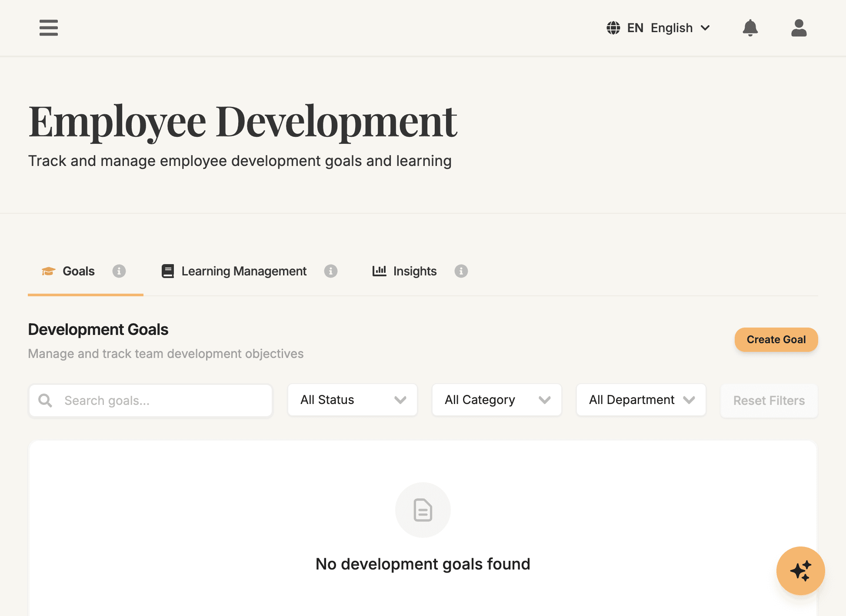Open the All Status dropdown

point(352,400)
